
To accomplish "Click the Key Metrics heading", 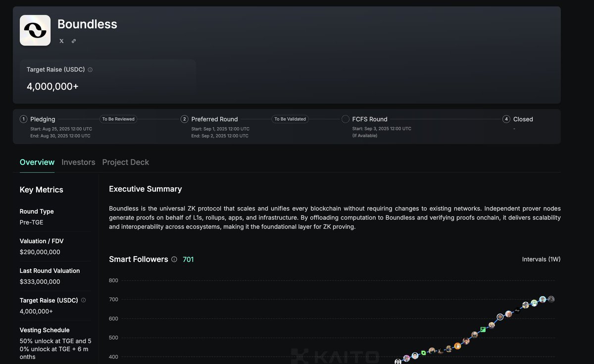I will pos(42,189).
